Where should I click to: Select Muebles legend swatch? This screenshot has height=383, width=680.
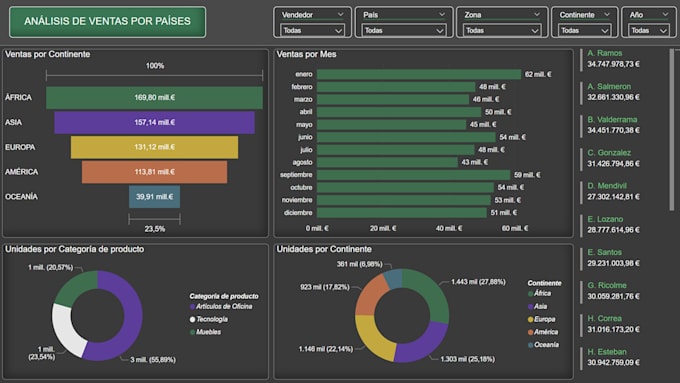[192, 332]
